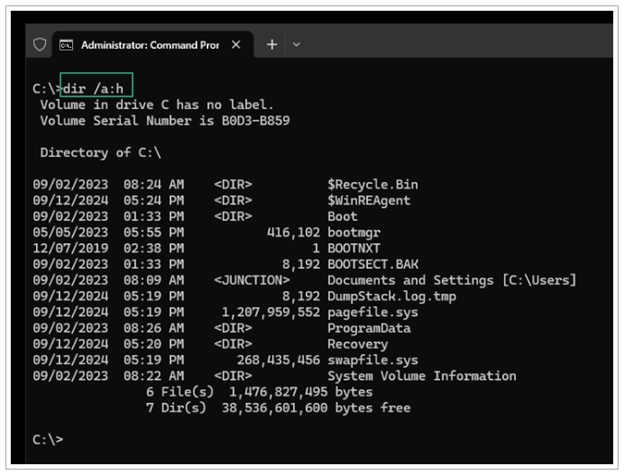Click the Boot directory entry
Screen dimensions: 624x475
click(x=342, y=216)
